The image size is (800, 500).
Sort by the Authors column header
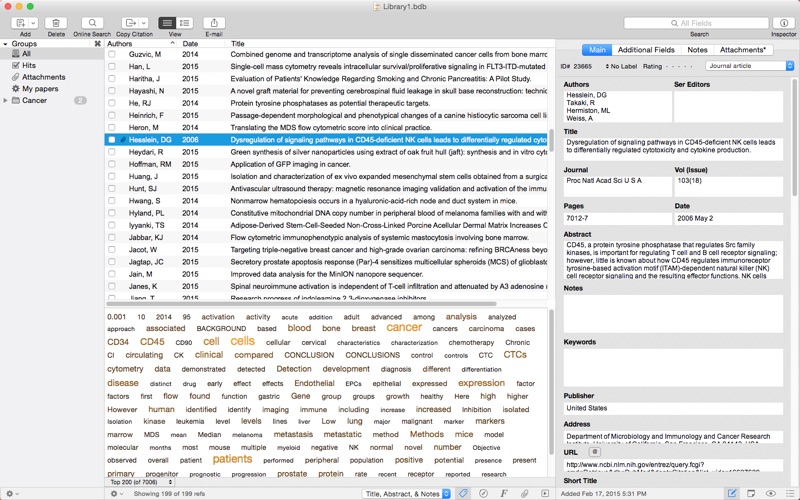(x=141, y=44)
